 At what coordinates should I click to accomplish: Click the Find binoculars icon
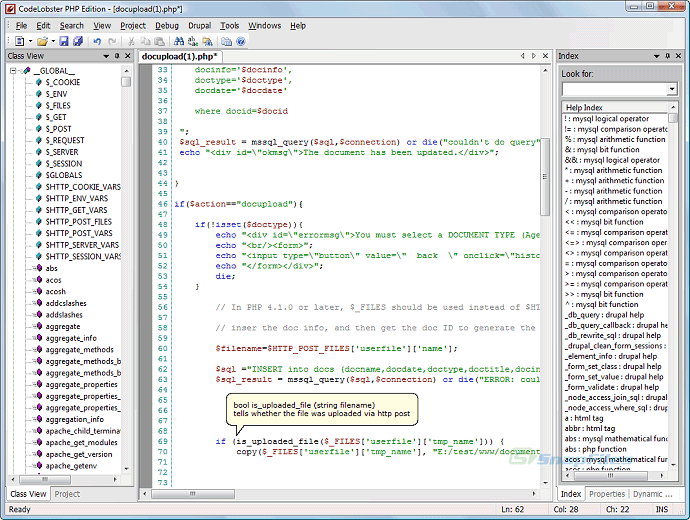(179, 41)
